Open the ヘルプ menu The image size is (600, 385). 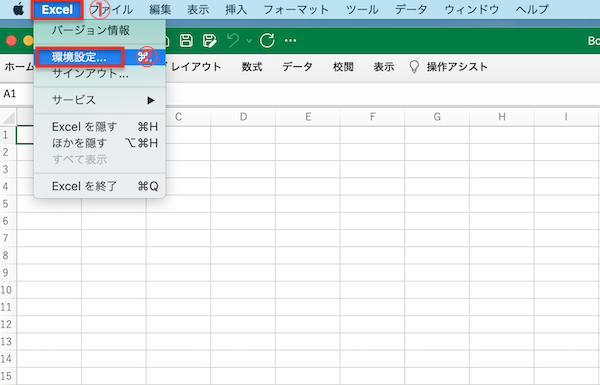point(532,10)
